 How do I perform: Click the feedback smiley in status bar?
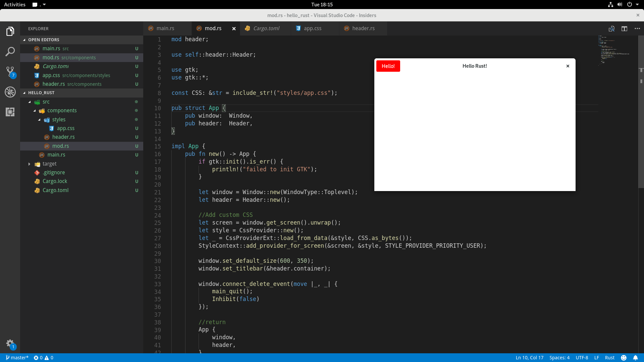624,358
